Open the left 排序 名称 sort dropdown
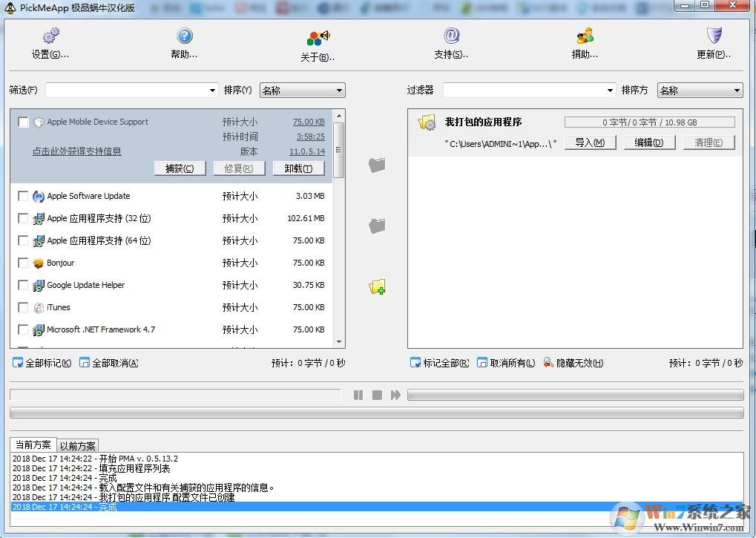Viewport: 756px width, 538px height. click(x=302, y=91)
